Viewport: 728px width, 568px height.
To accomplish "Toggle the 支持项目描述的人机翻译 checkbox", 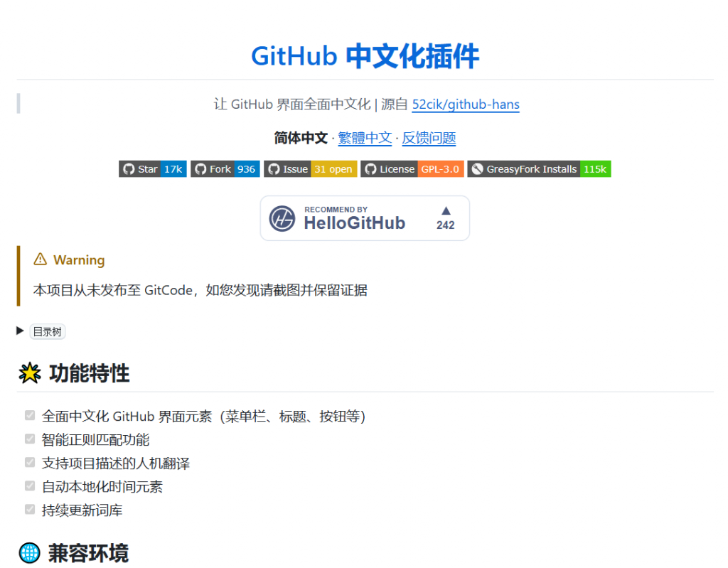I will point(30,463).
